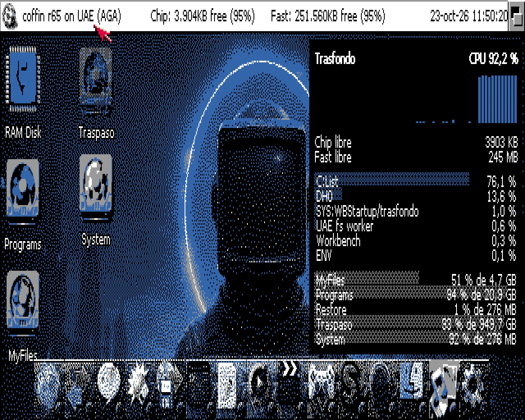Open the MyFiles drive desktop icon
The width and height of the screenshot is (525, 420).
(x=23, y=304)
